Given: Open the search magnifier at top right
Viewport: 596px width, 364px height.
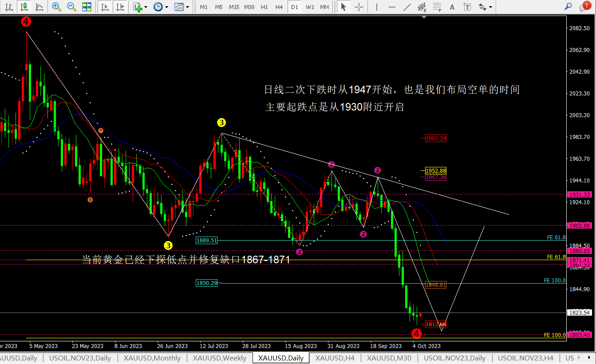Looking at the screenshot, I should [568, 6].
